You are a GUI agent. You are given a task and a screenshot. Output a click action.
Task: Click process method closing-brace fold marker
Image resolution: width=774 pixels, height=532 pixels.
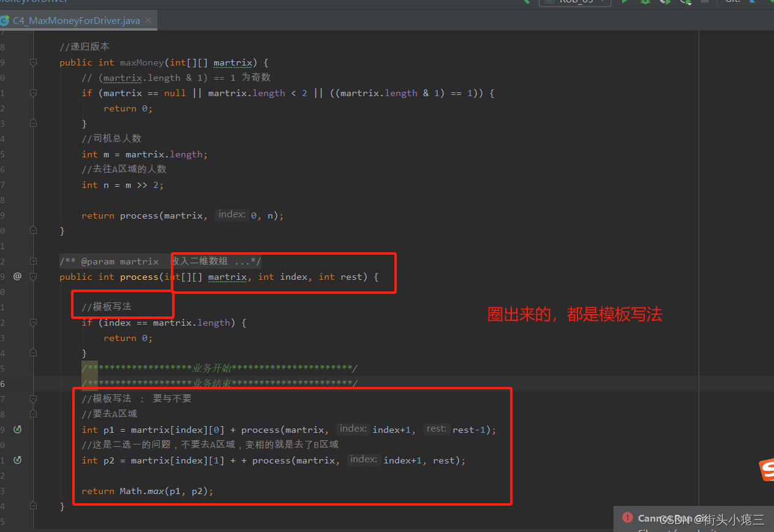coord(33,506)
